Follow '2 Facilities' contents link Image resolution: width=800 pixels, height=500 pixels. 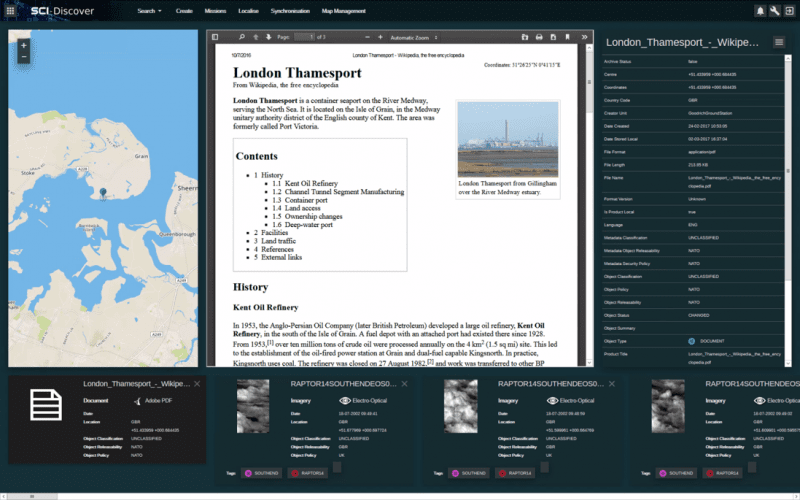pyautogui.click(x=271, y=233)
